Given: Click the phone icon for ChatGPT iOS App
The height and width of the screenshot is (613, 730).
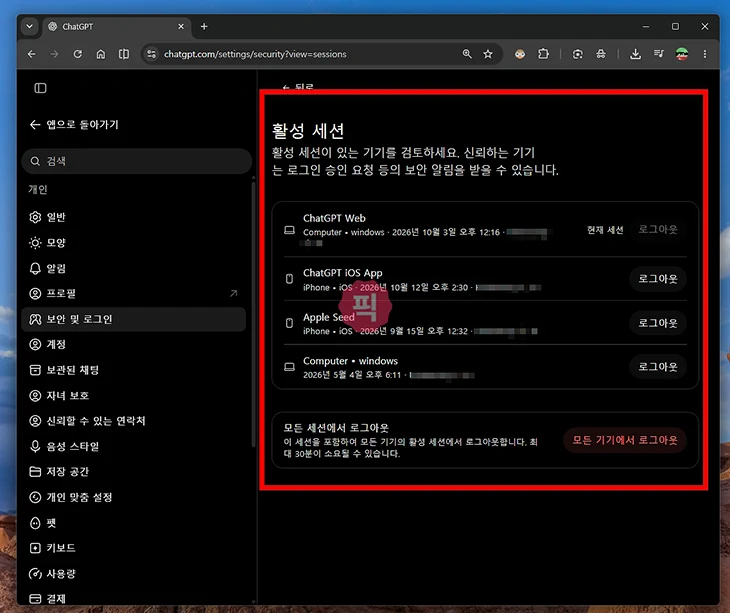Looking at the screenshot, I should 289,279.
